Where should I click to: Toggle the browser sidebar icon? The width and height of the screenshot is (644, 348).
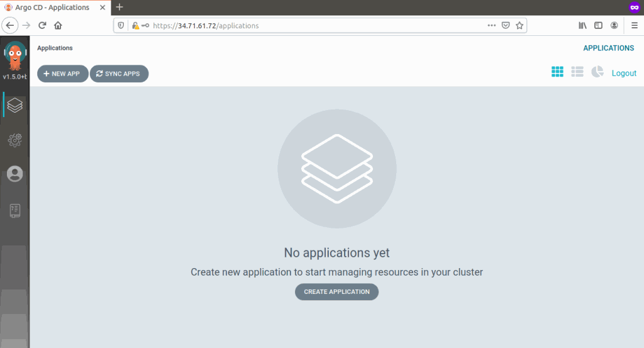tap(599, 25)
